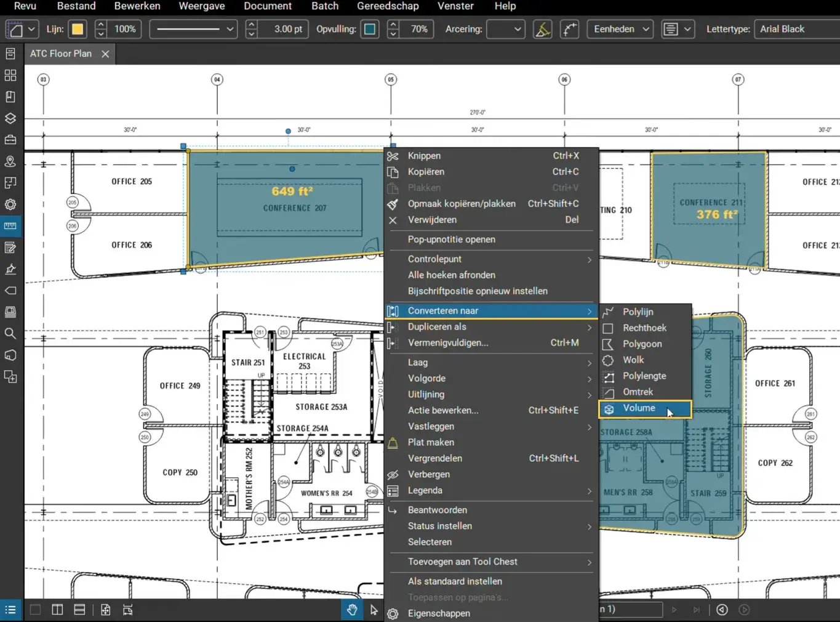Choose Volume in Converteren naar submenu
Image resolution: width=840 pixels, height=622 pixels.
pyautogui.click(x=645, y=408)
